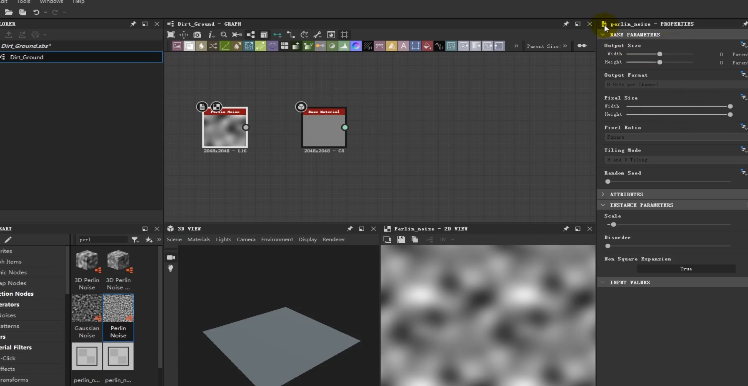Collapse the Input Values section

tap(603, 282)
